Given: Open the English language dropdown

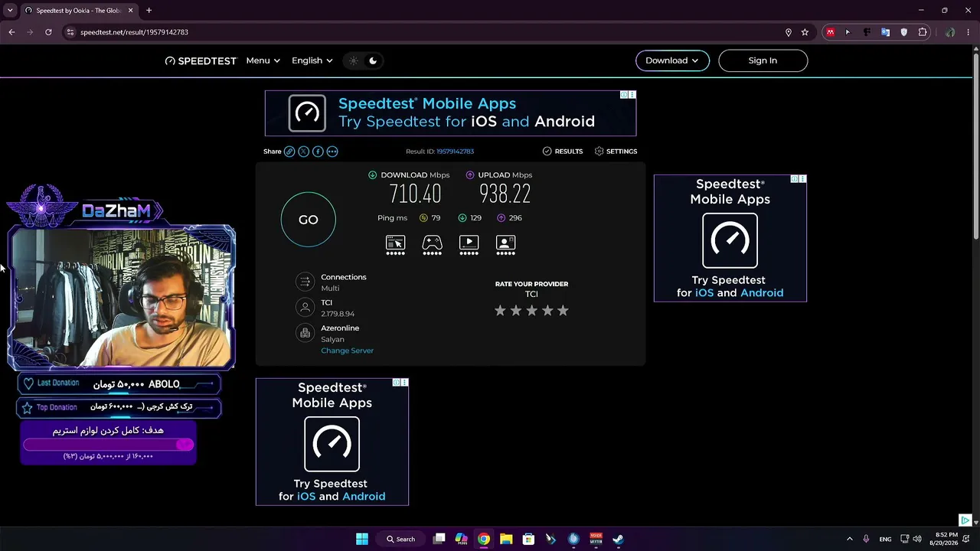Looking at the screenshot, I should coord(312,60).
